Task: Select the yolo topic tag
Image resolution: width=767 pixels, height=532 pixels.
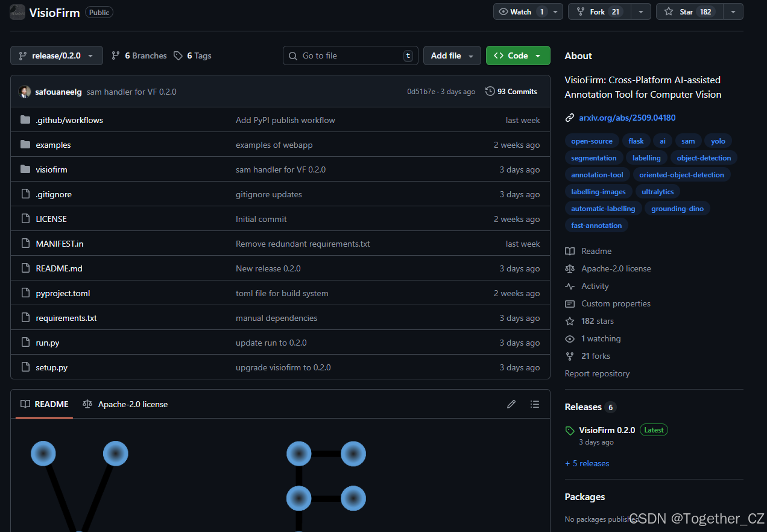Action: pos(718,141)
